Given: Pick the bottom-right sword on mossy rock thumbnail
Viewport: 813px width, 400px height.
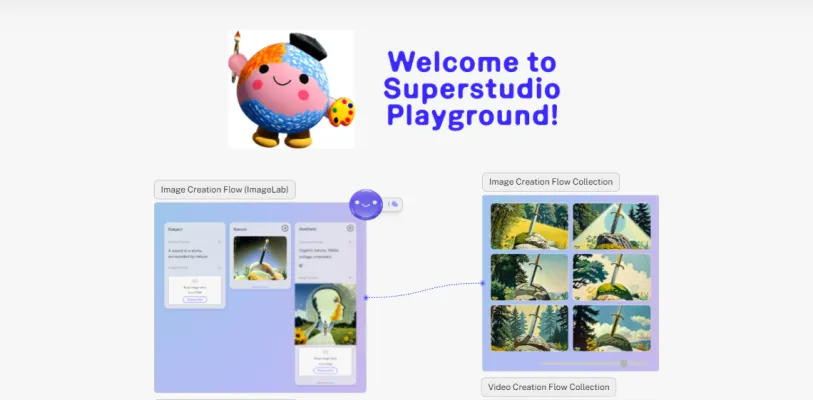Looking at the screenshot, I should (611, 327).
